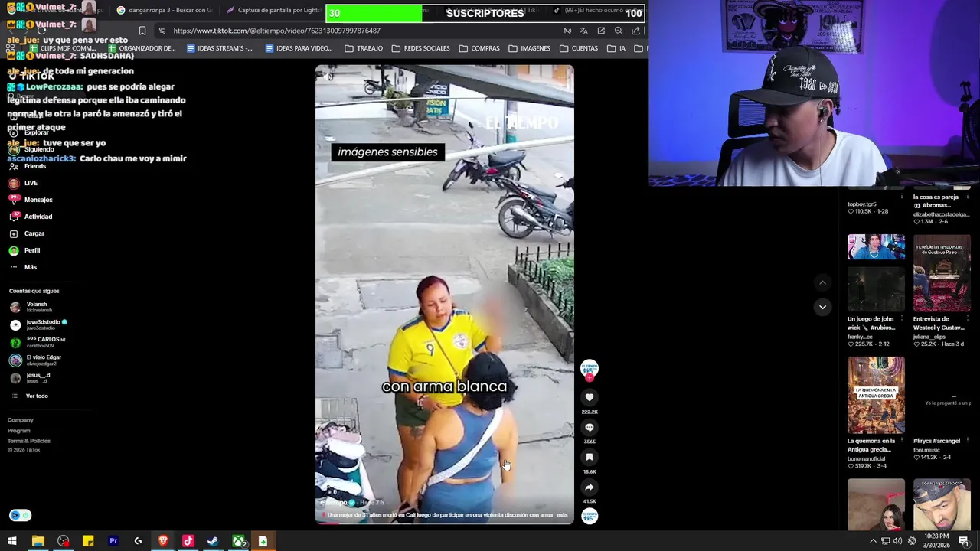Open zoom magnifier icon in address bar

(618, 31)
